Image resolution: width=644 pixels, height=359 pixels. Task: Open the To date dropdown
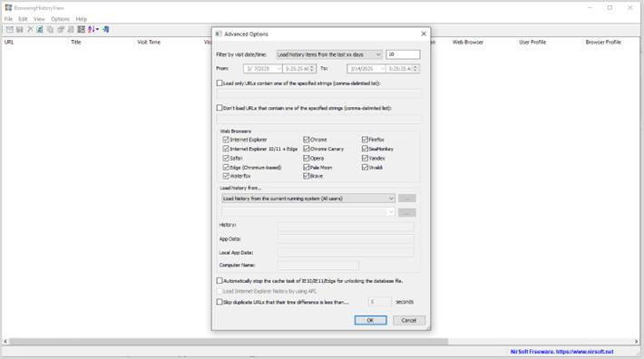[383, 69]
